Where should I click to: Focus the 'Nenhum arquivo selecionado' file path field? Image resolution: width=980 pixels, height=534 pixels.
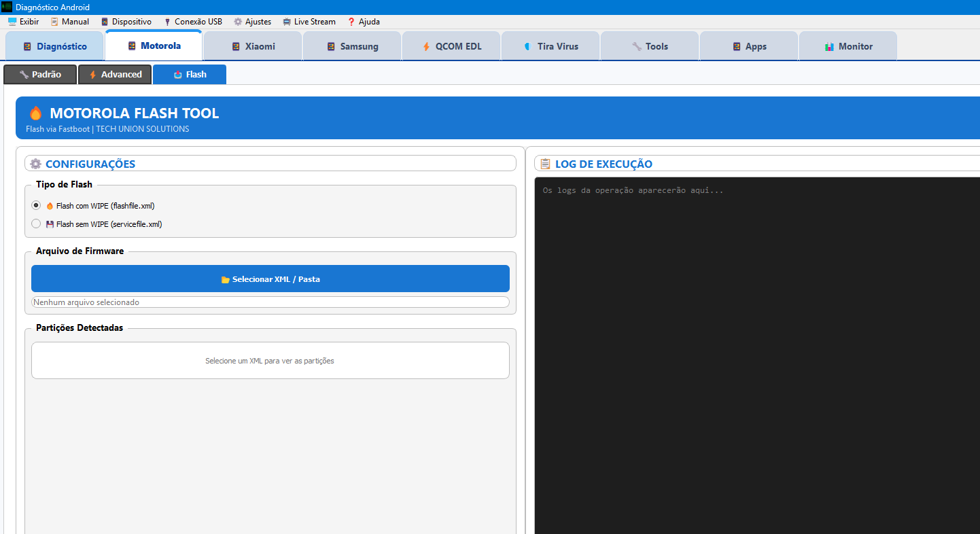[270, 302]
